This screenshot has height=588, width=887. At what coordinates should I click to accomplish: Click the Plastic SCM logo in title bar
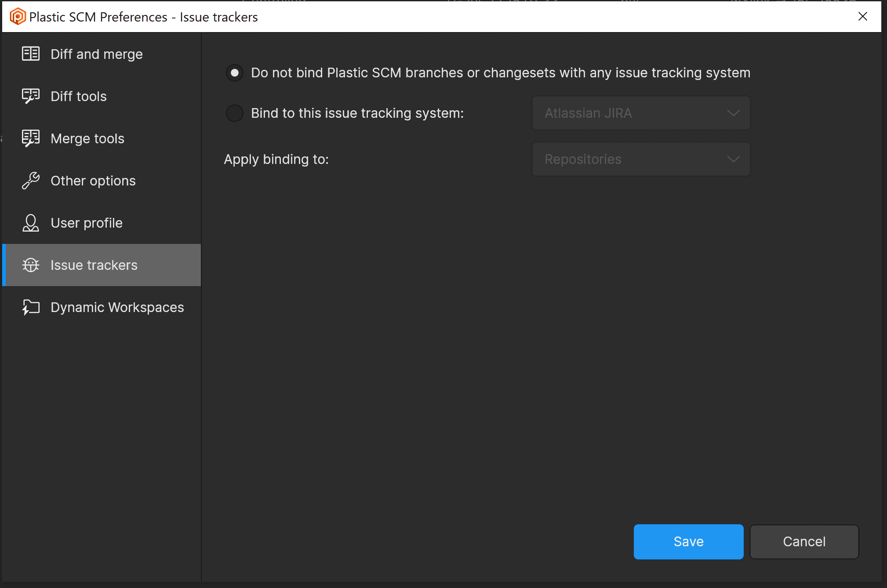click(x=18, y=17)
